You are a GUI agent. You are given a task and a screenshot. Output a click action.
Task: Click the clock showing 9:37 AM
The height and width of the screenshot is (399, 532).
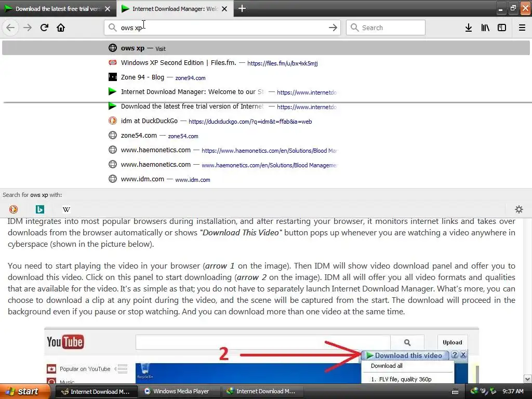click(x=513, y=392)
